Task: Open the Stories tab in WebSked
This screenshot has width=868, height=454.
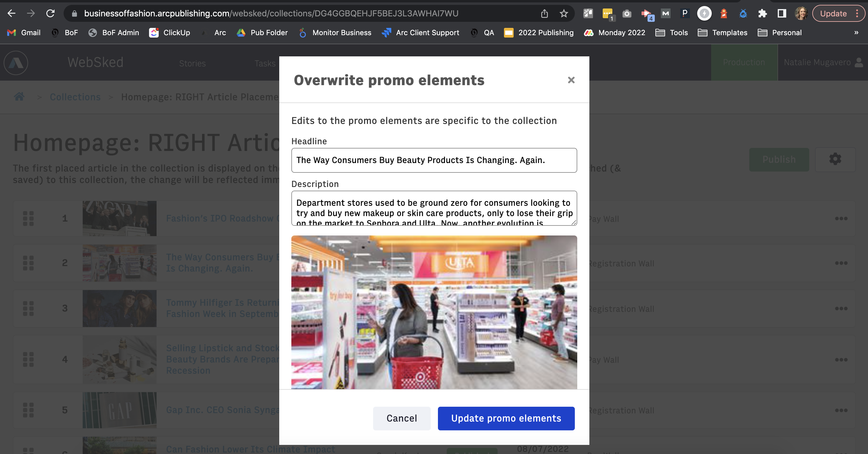Action: tap(192, 63)
